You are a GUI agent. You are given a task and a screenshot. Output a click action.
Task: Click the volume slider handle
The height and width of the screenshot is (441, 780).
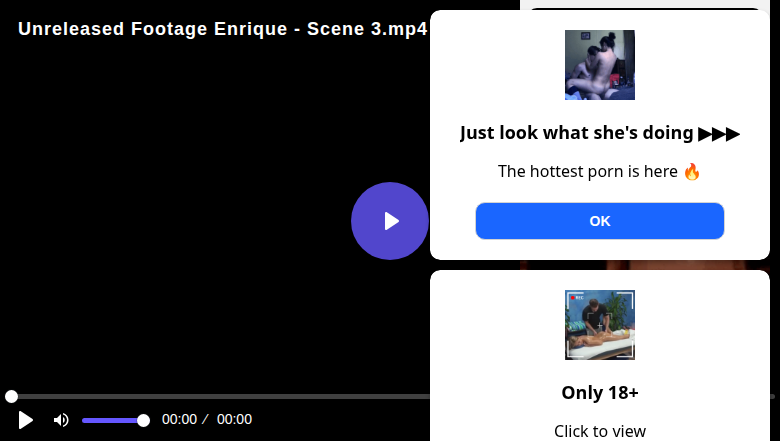tap(143, 420)
